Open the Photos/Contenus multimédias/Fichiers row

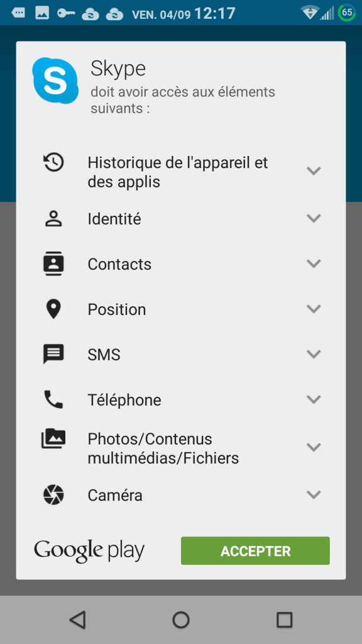tap(181, 448)
